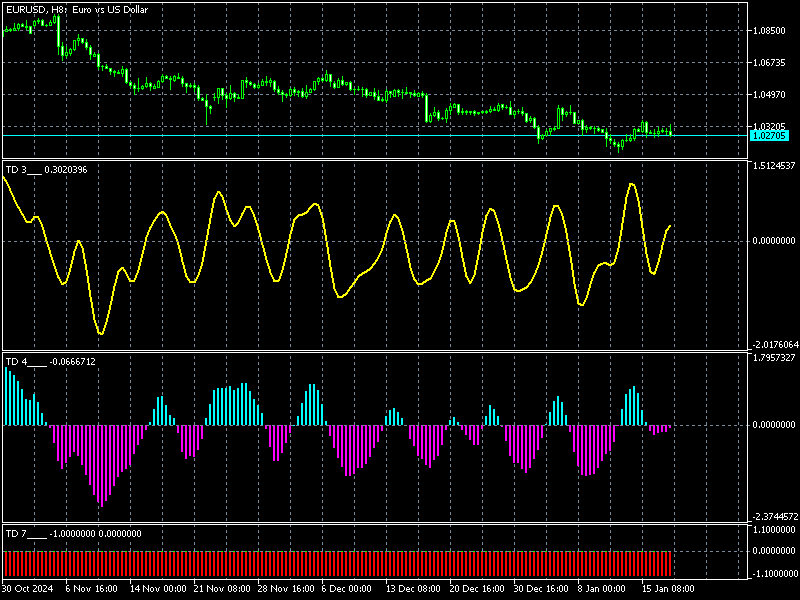Click TD 3 scale minimum -2.0176064
This screenshot has width=800, height=600.
tap(774, 345)
